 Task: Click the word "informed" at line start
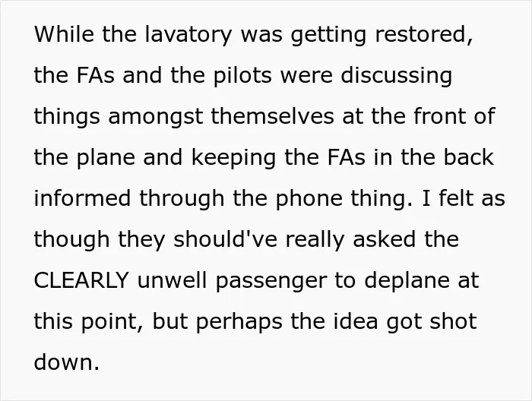point(82,198)
